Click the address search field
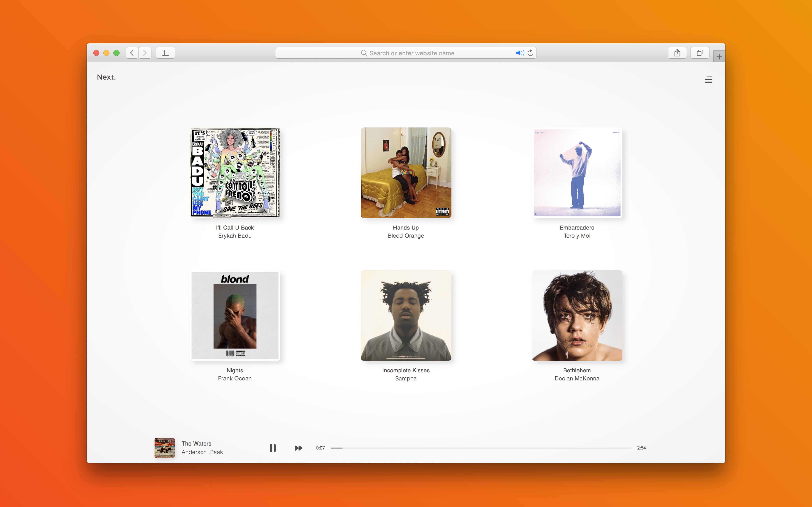The image size is (812, 507). 406,53
